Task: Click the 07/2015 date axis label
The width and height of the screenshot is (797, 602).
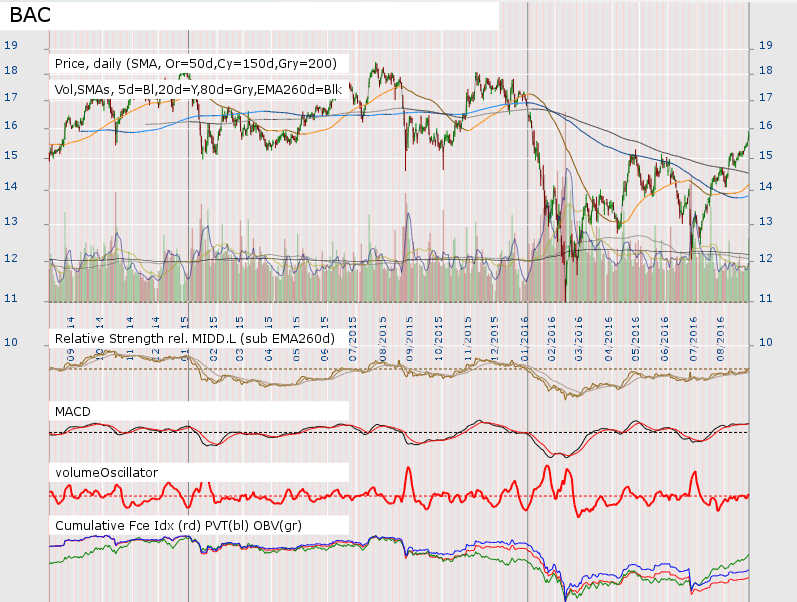Action: click(353, 339)
